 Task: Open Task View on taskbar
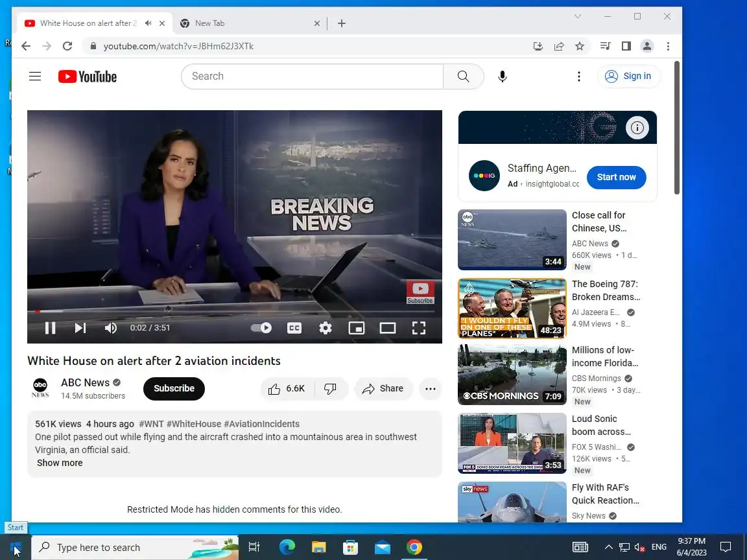click(x=254, y=548)
